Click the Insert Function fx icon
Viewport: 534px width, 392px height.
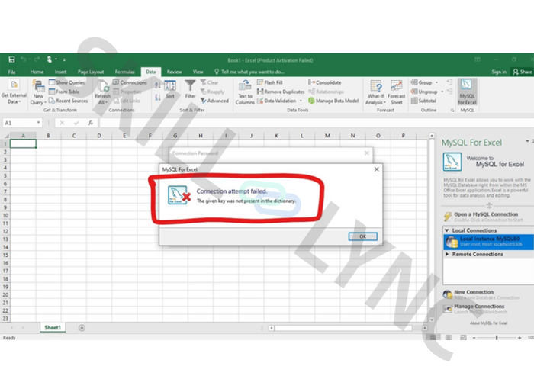click(91, 123)
